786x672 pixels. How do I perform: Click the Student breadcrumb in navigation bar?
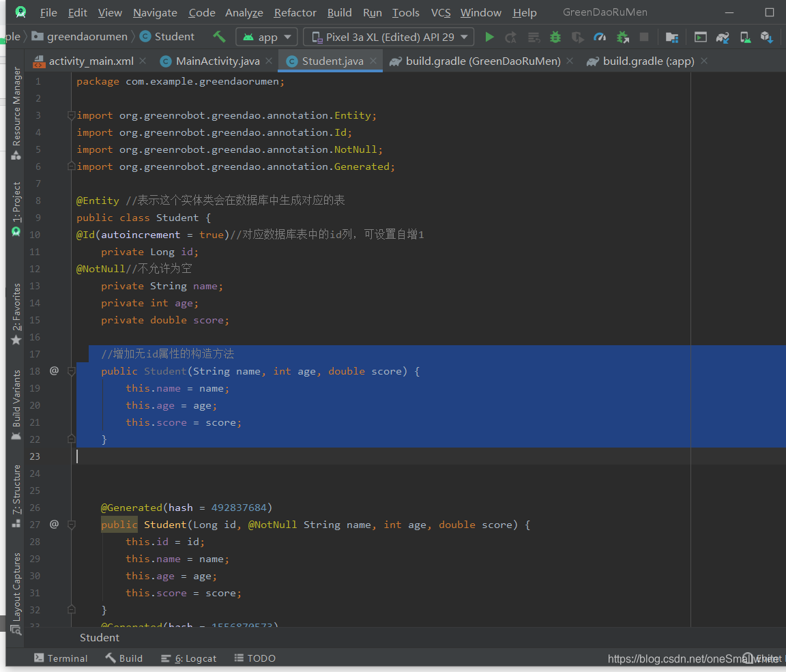coord(167,37)
